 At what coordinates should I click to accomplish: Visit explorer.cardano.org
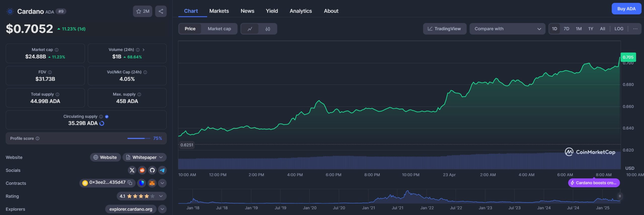coord(131,209)
